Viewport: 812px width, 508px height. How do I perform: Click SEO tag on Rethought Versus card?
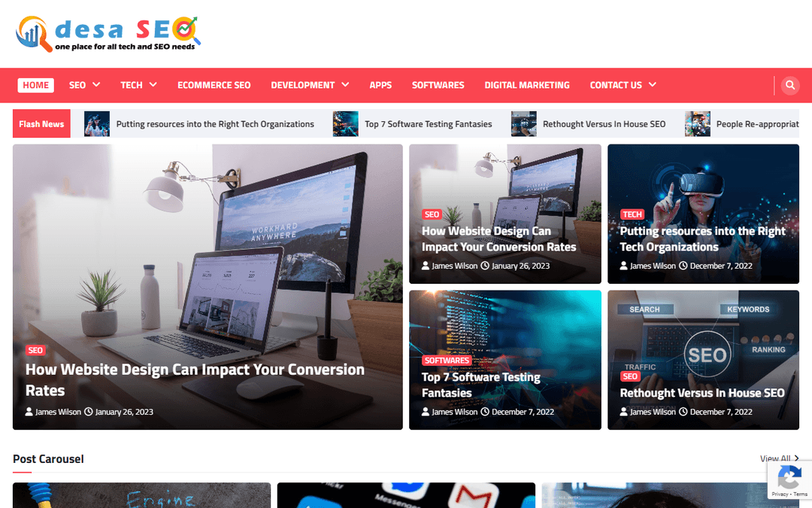click(630, 376)
